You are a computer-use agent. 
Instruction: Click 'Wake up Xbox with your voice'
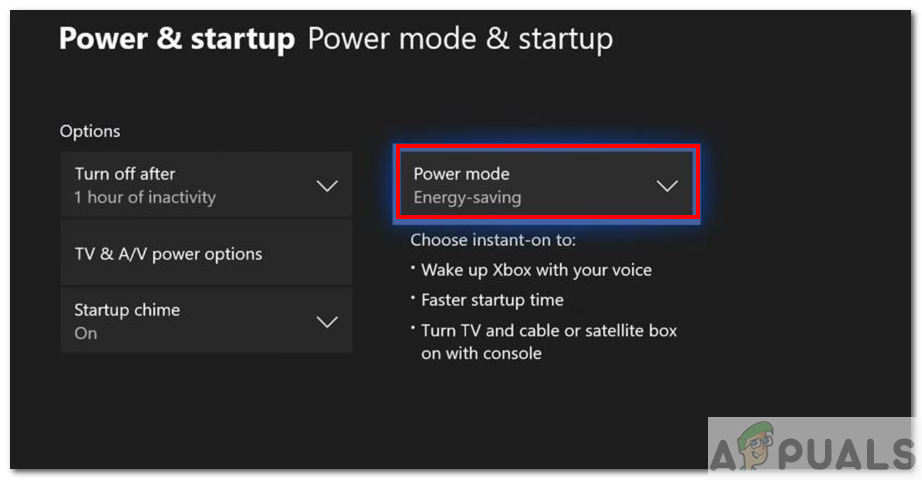pyautogui.click(x=536, y=270)
